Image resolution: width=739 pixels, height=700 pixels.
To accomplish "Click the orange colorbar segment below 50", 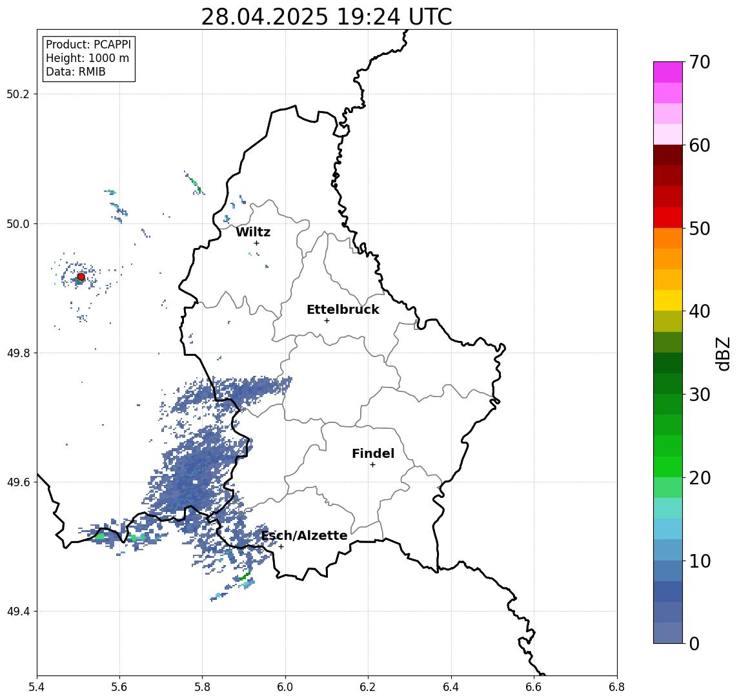I will click(668, 238).
